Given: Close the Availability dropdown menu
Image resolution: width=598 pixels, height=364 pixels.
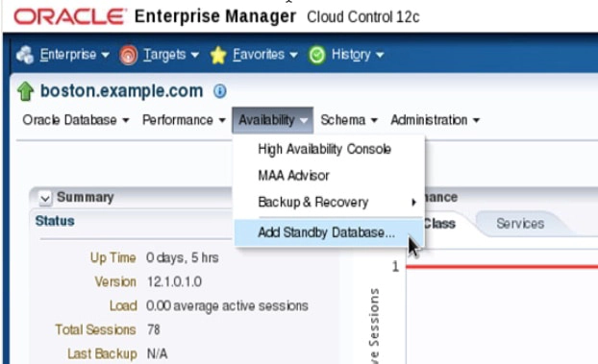Looking at the screenshot, I should tap(273, 120).
